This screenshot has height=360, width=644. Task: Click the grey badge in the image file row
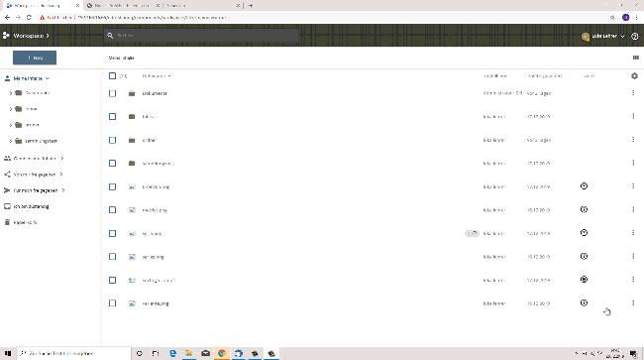click(472, 233)
